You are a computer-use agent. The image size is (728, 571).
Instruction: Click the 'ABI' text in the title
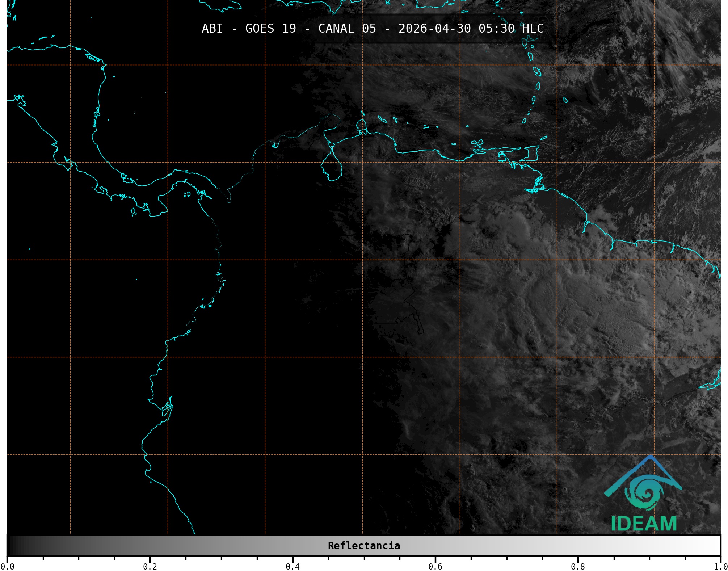pyautogui.click(x=212, y=28)
